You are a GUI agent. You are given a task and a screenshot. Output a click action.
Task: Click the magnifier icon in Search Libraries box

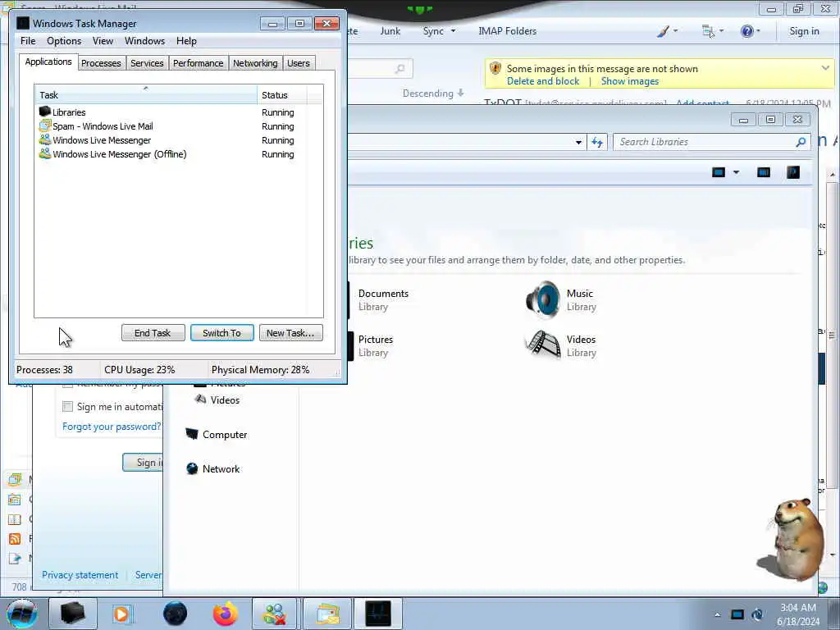pos(801,142)
